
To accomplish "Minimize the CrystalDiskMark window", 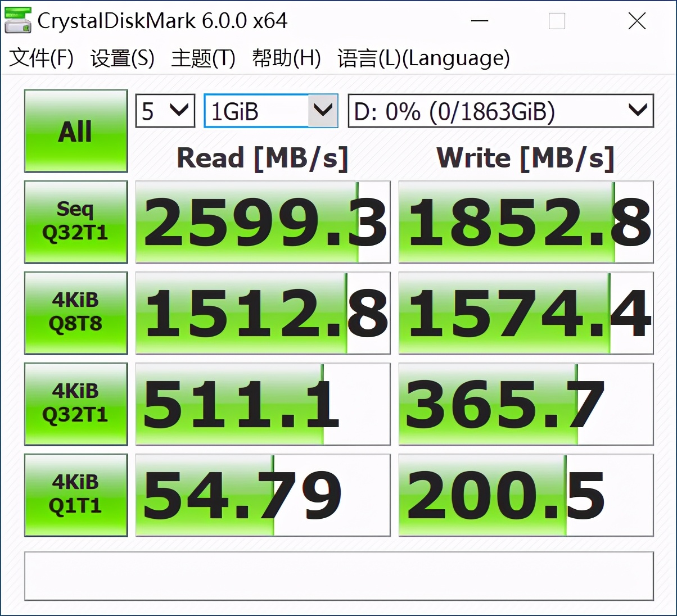I will click(480, 21).
